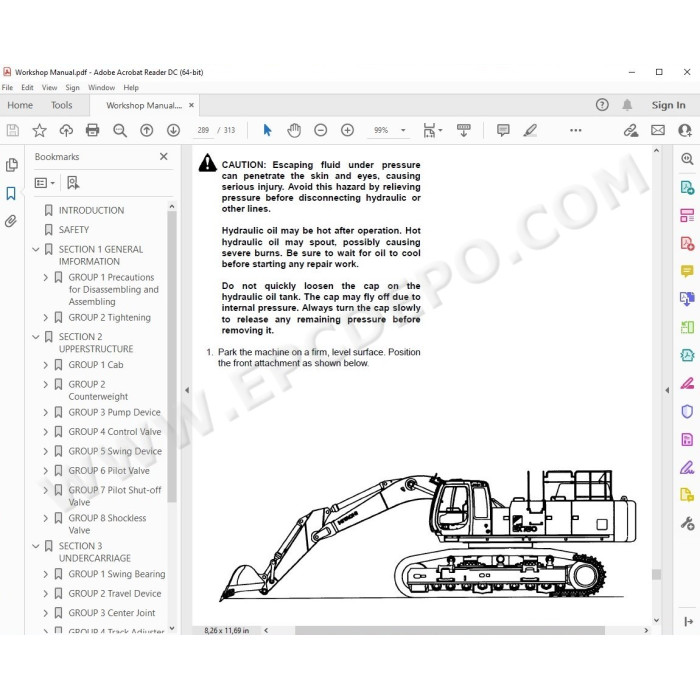Activate the Hand pan tool
This screenshot has height=700, width=700.
294,130
